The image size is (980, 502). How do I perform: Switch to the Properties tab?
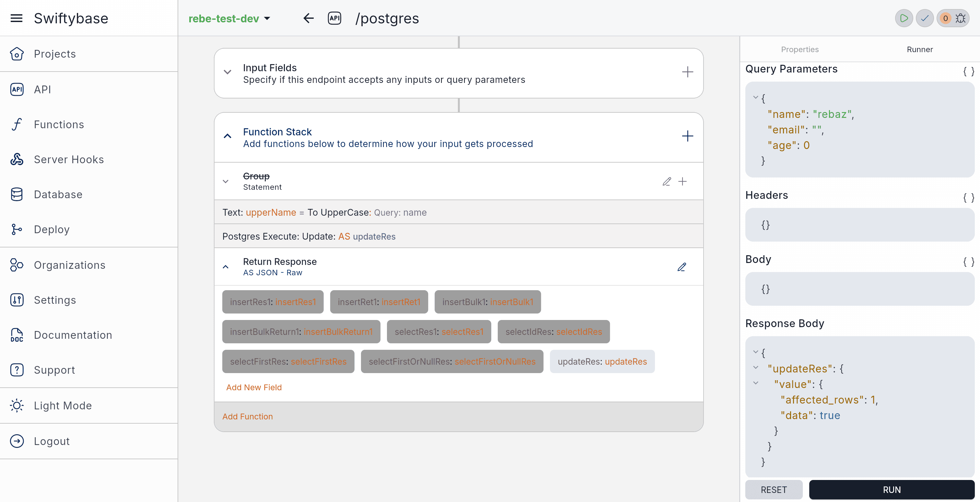[x=800, y=50]
